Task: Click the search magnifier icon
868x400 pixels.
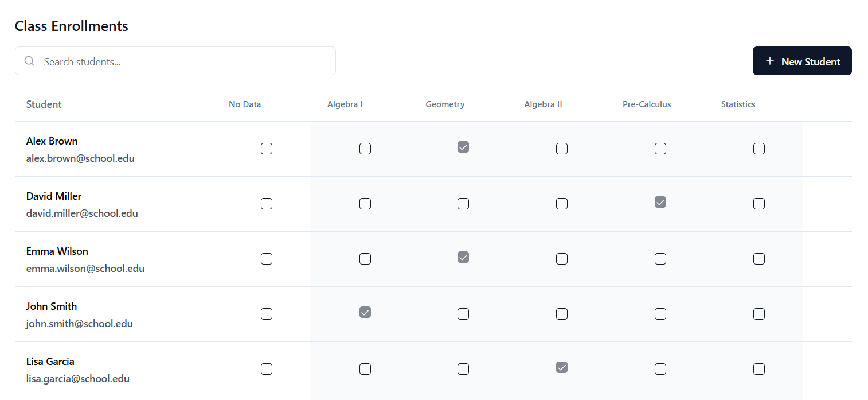Action: [x=29, y=61]
